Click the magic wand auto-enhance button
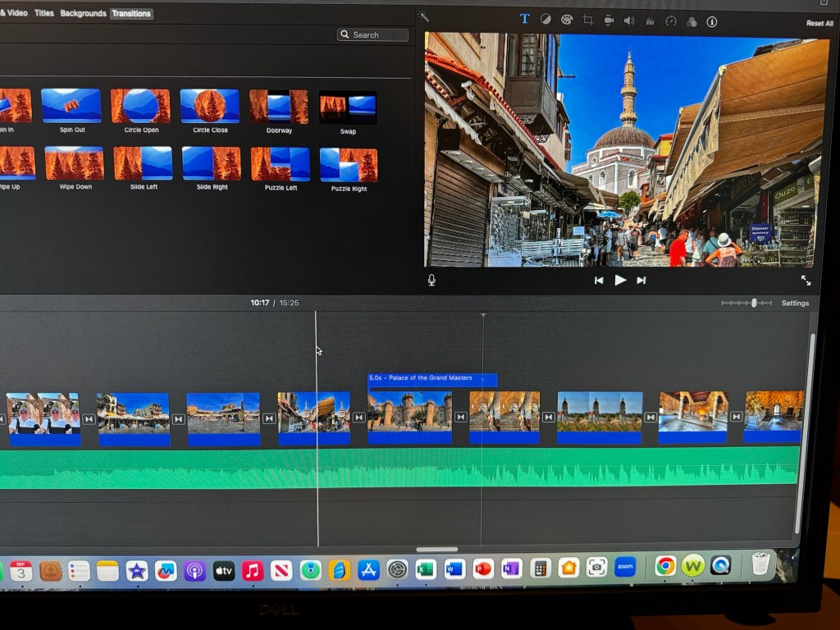Viewport: 840px width, 630px height. 423,16
